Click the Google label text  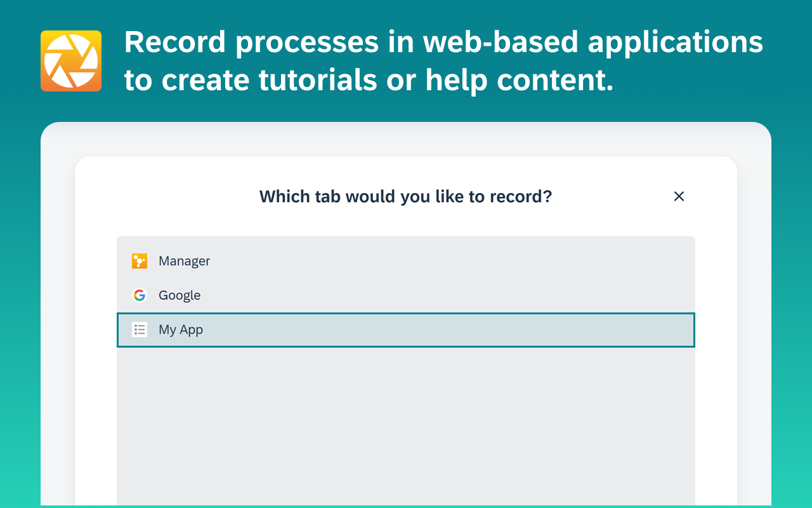click(x=180, y=295)
